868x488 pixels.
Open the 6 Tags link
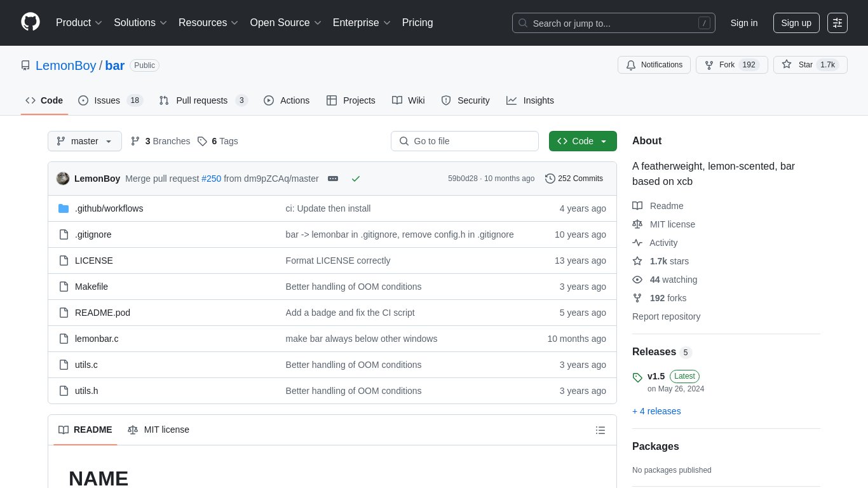tap(218, 141)
